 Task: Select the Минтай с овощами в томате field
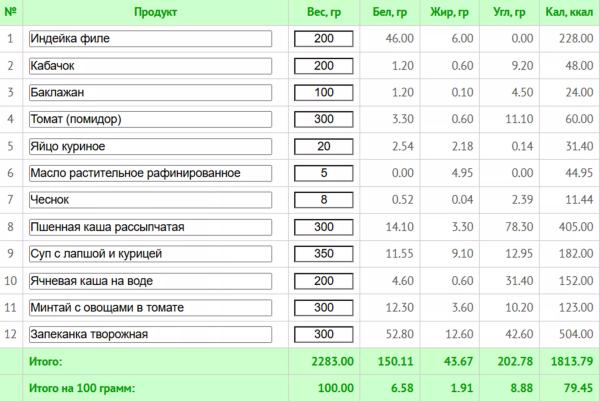148,307
